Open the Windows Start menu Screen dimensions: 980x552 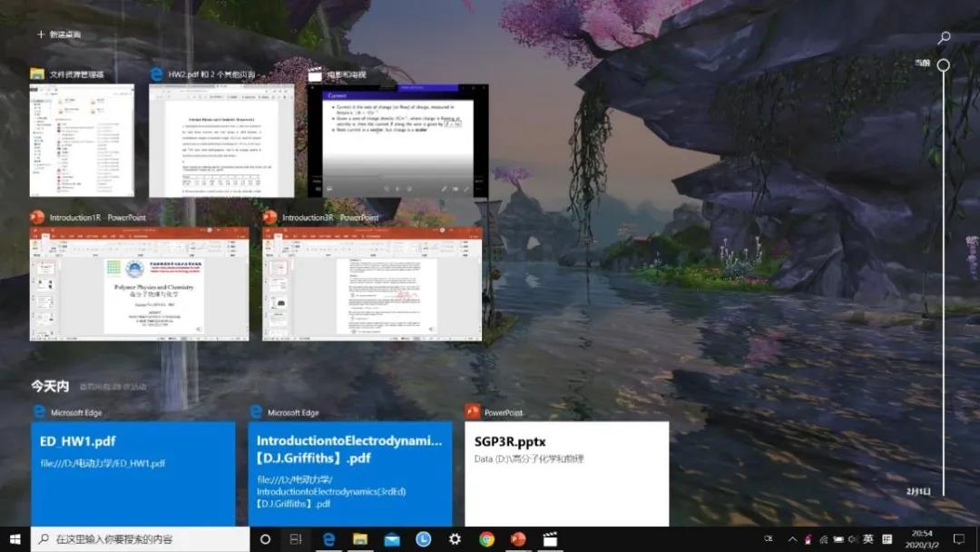pyautogui.click(x=15, y=539)
